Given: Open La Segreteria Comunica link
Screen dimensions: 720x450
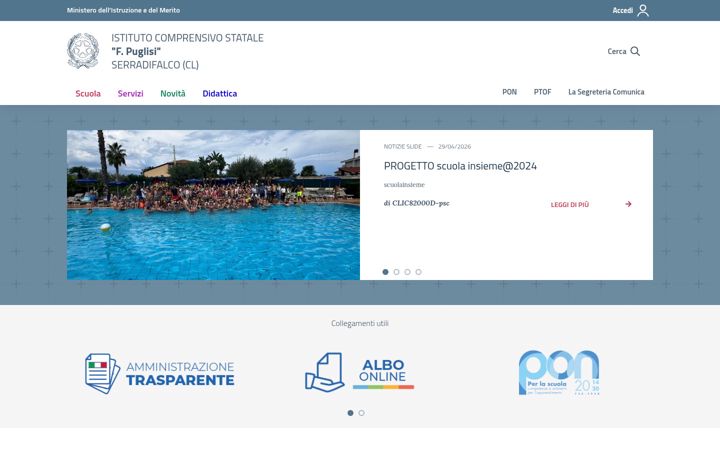Looking at the screenshot, I should pos(606,92).
